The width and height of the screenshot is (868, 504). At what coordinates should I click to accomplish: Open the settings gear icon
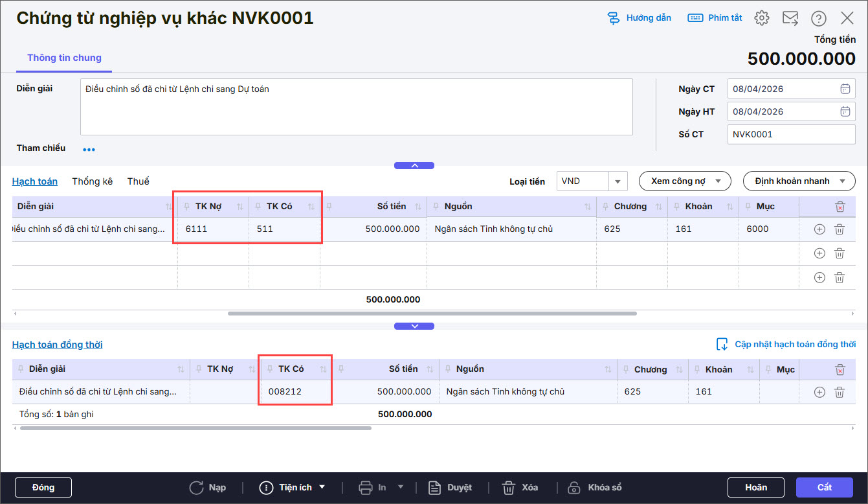(x=762, y=18)
